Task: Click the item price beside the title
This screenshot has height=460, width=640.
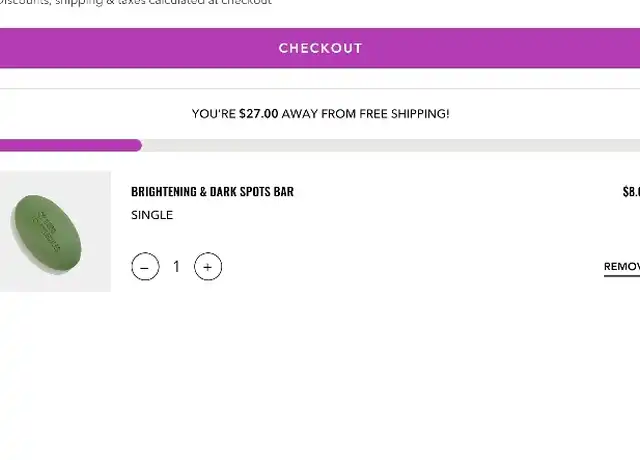Action: (x=631, y=191)
